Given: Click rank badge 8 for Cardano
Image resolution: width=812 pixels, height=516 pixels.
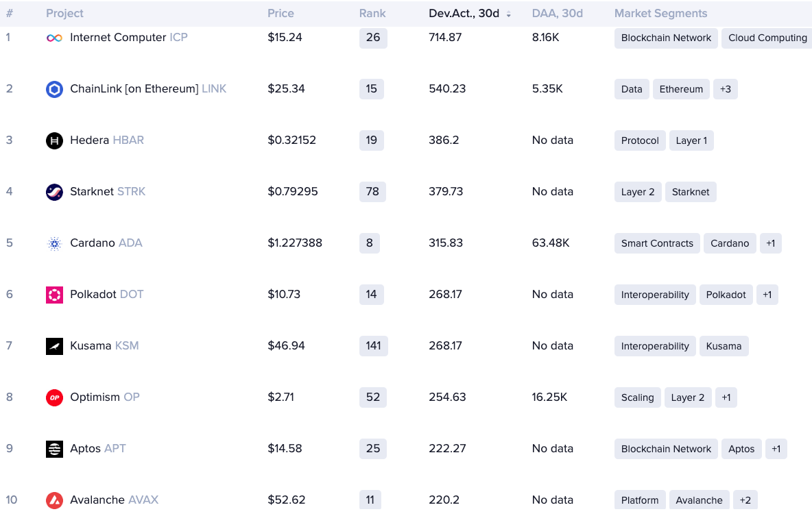Looking at the screenshot, I should 369,243.
